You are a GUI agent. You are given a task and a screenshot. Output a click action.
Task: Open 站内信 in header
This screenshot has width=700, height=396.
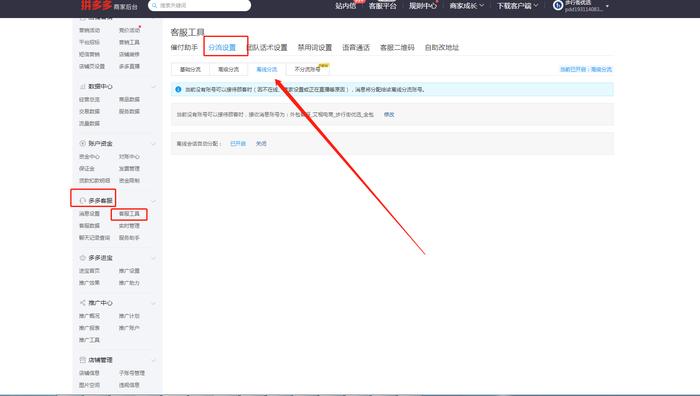[346, 6]
